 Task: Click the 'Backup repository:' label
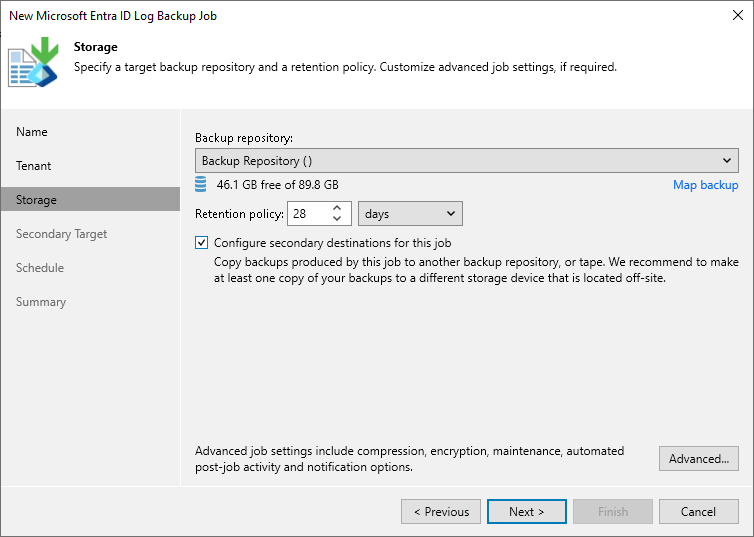[x=244, y=138]
